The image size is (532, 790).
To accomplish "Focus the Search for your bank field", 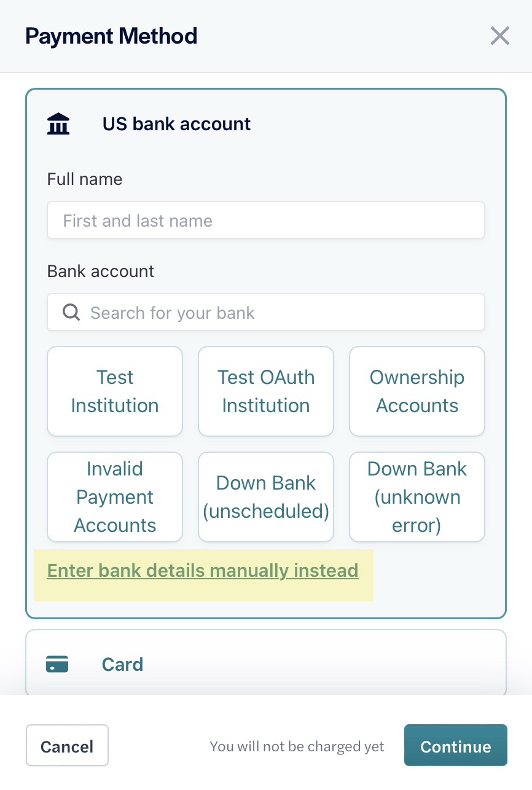I will [x=265, y=312].
